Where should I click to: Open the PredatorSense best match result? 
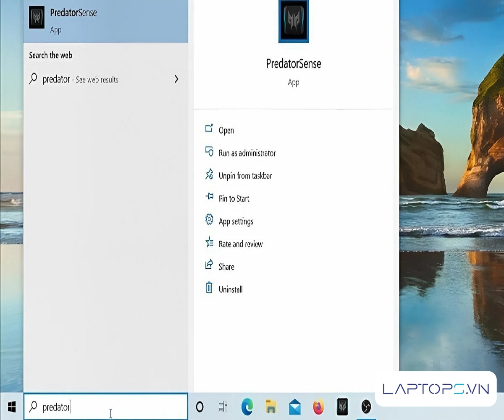pos(105,21)
